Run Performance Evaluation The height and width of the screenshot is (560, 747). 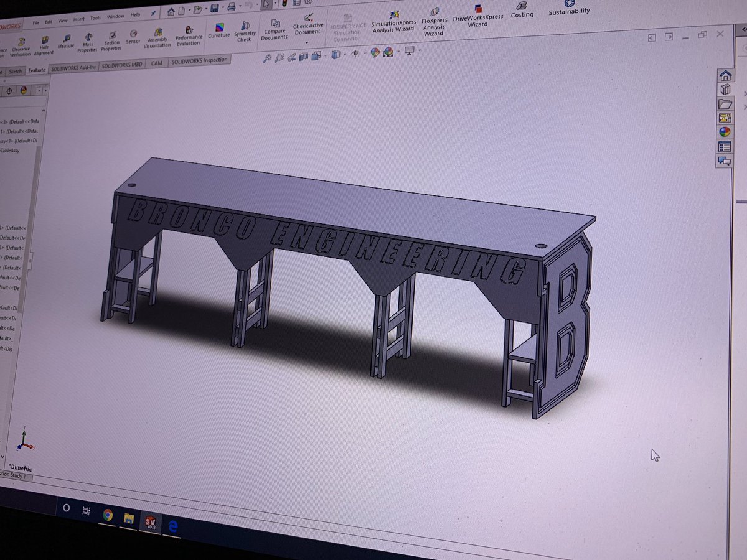pyautogui.click(x=189, y=35)
